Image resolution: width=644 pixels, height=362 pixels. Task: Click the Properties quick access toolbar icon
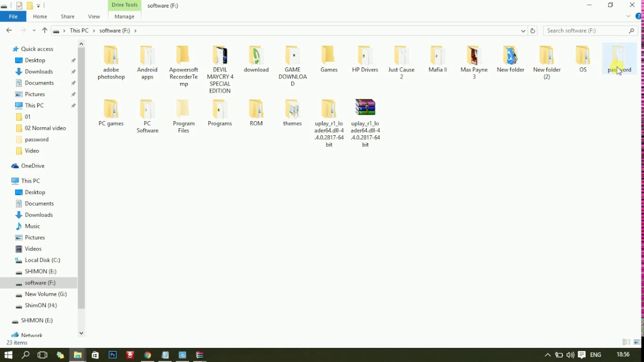tap(19, 6)
